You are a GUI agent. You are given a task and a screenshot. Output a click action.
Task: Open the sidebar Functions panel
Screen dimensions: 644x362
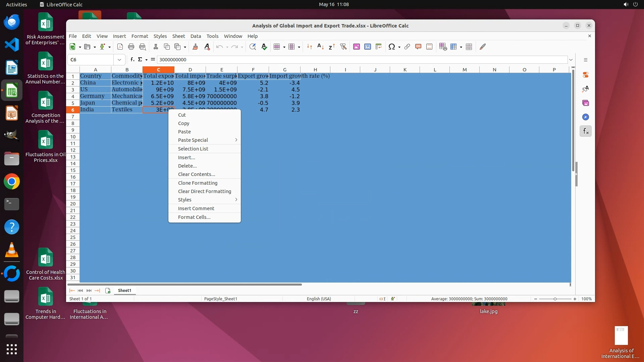pyautogui.click(x=586, y=131)
